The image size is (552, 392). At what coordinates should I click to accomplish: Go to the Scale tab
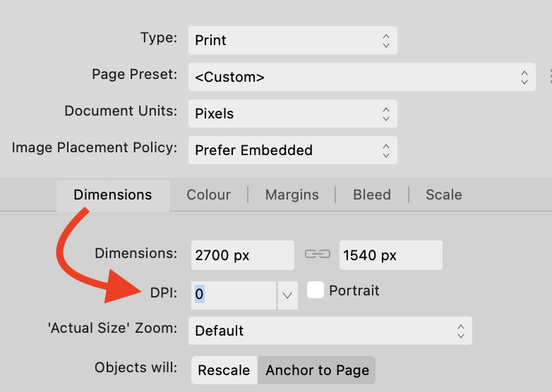(x=443, y=195)
